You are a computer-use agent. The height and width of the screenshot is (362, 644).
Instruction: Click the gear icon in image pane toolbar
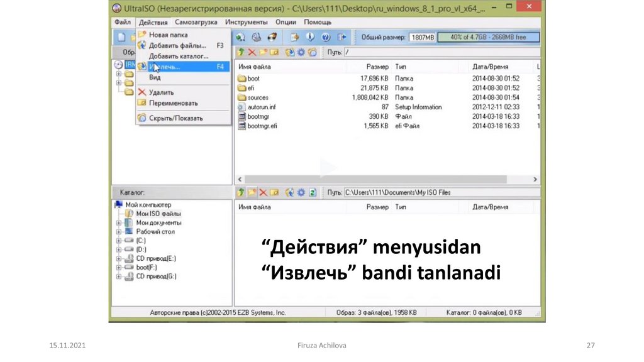pos(301,52)
